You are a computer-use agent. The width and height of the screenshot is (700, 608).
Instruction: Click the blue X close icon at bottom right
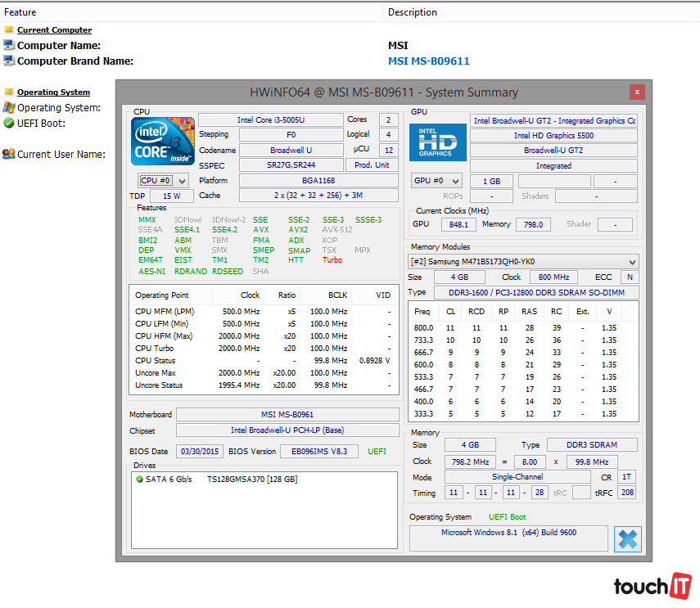click(627, 539)
